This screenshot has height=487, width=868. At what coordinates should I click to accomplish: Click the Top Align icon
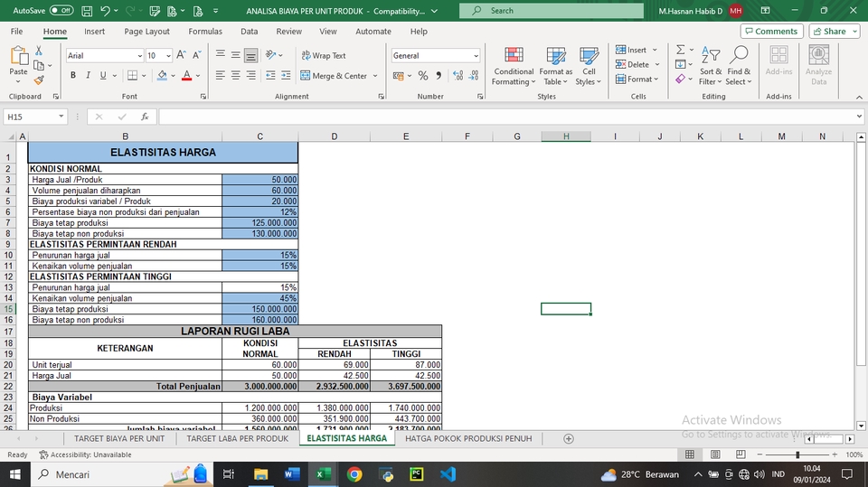click(221, 55)
